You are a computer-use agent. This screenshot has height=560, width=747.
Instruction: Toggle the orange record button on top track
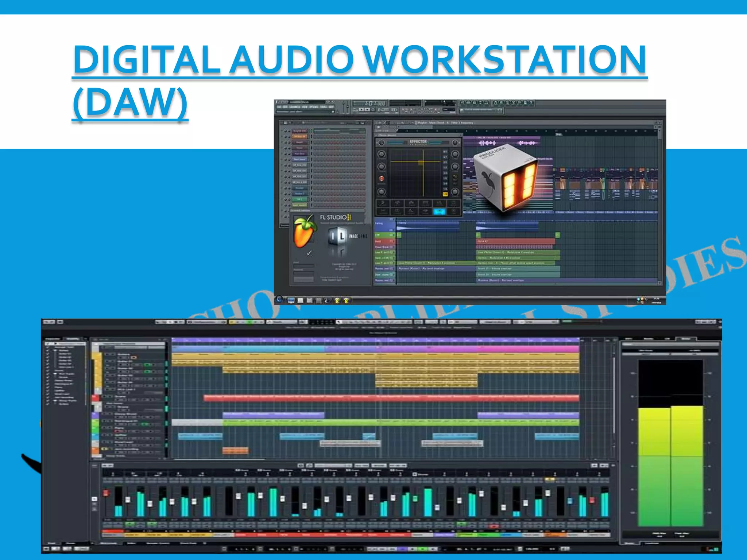tap(134, 357)
